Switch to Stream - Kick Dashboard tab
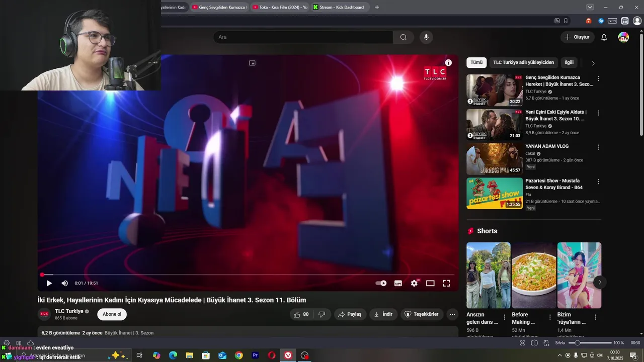 (x=340, y=7)
